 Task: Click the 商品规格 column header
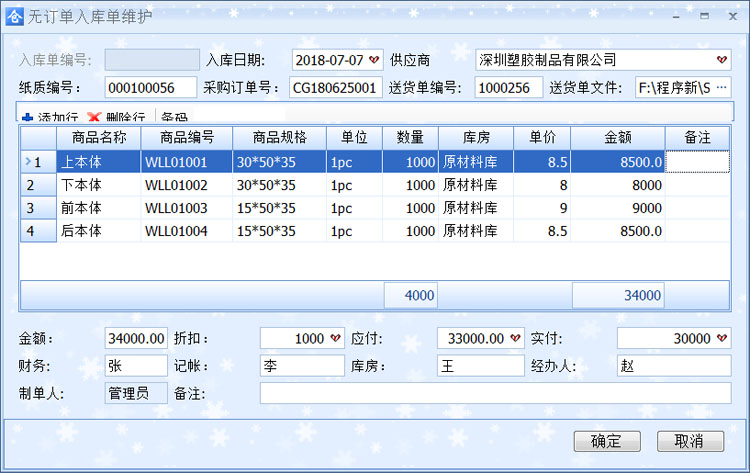pyautogui.click(x=279, y=138)
